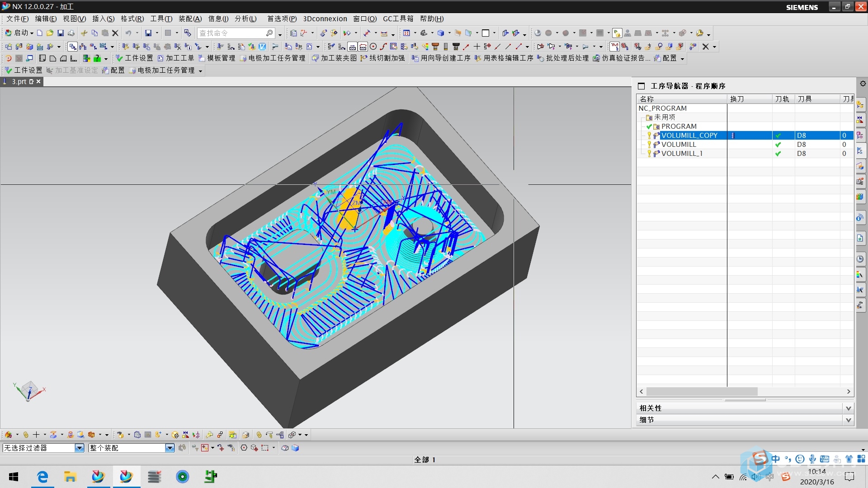Open the 整个装配 scope dropdown

tap(170, 448)
